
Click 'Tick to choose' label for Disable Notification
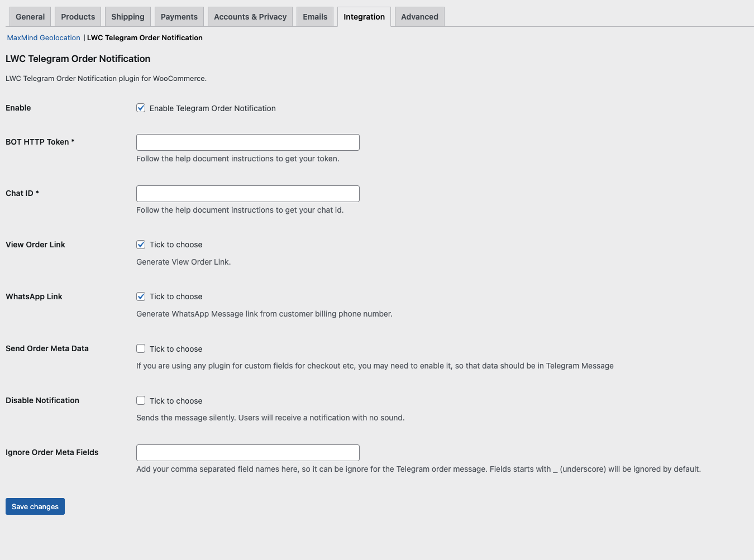click(x=176, y=401)
